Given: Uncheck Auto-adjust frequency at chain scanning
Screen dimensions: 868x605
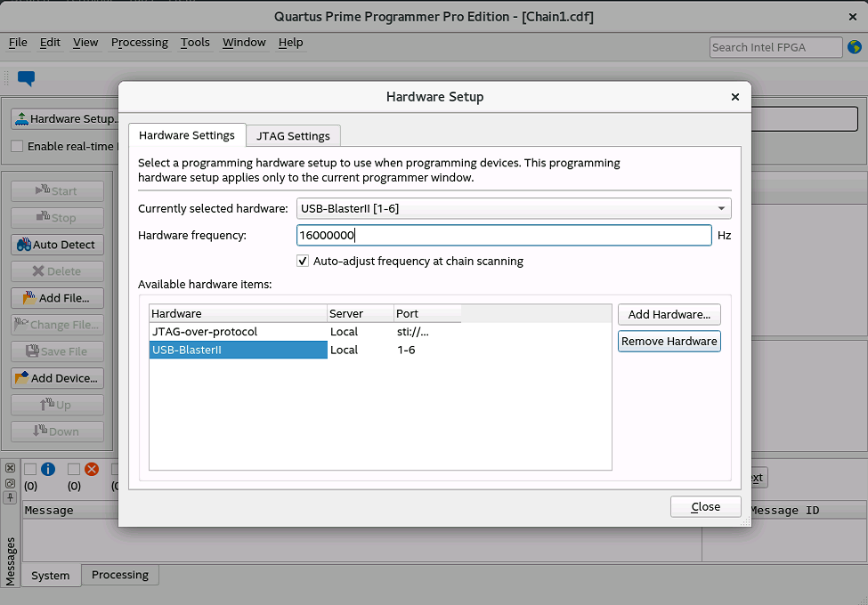Looking at the screenshot, I should (304, 262).
